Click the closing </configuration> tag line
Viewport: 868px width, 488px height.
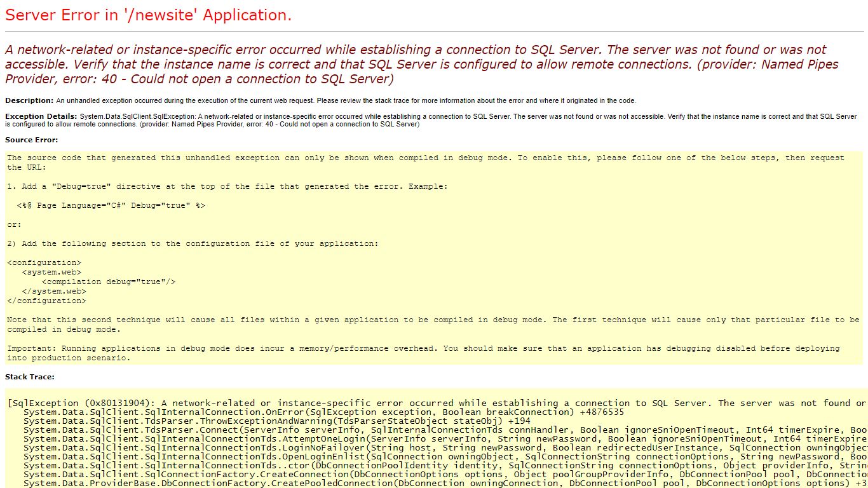click(47, 301)
